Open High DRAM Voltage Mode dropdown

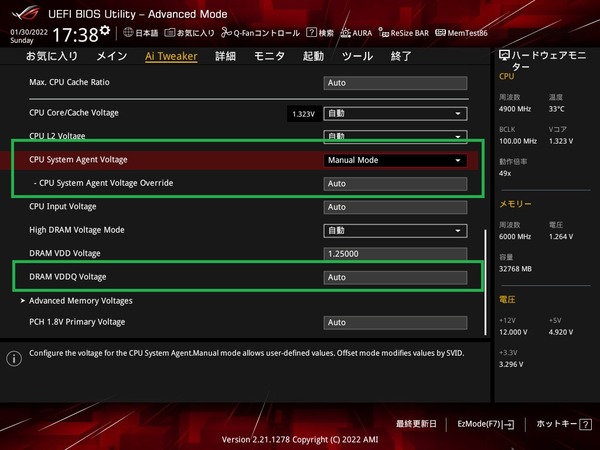click(x=395, y=231)
